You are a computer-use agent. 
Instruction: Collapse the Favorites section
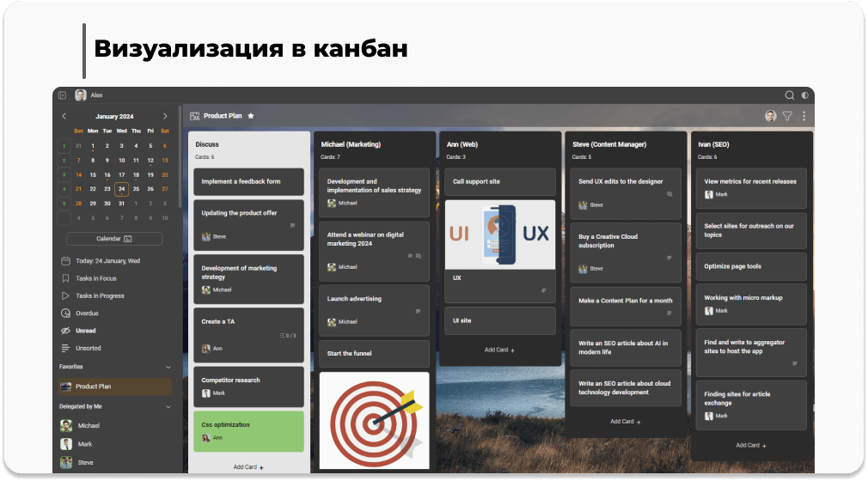168,367
